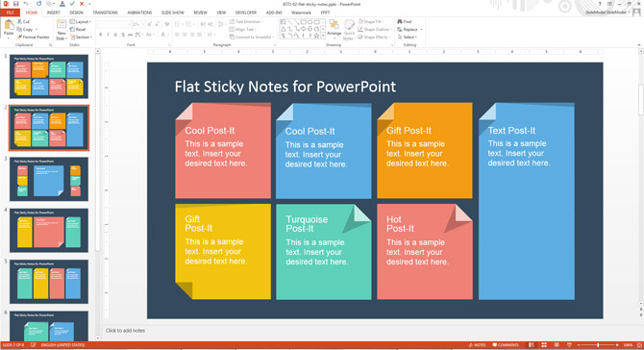Click the green checkmark icon in quick access toolbar
The image size is (644, 350).
click(x=72, y=4)
